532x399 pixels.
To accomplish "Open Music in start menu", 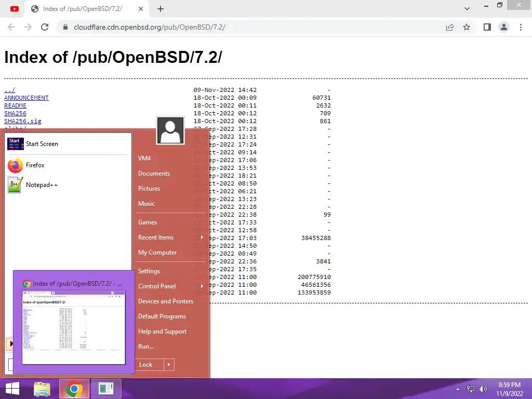I will (x=146, y=204).
